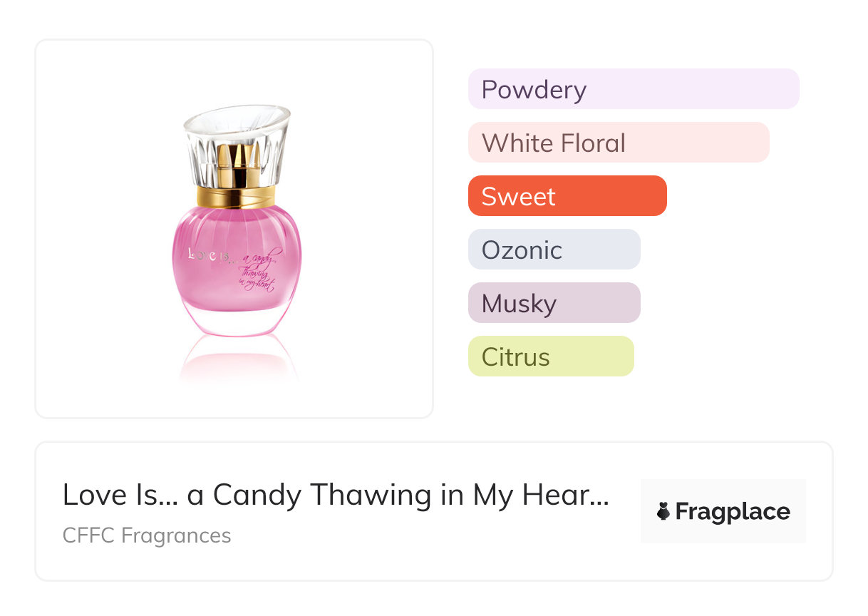This screenshot has width=868, height=616.
Task: Click the Fragplace wordmark text
Action: point(733,511)
